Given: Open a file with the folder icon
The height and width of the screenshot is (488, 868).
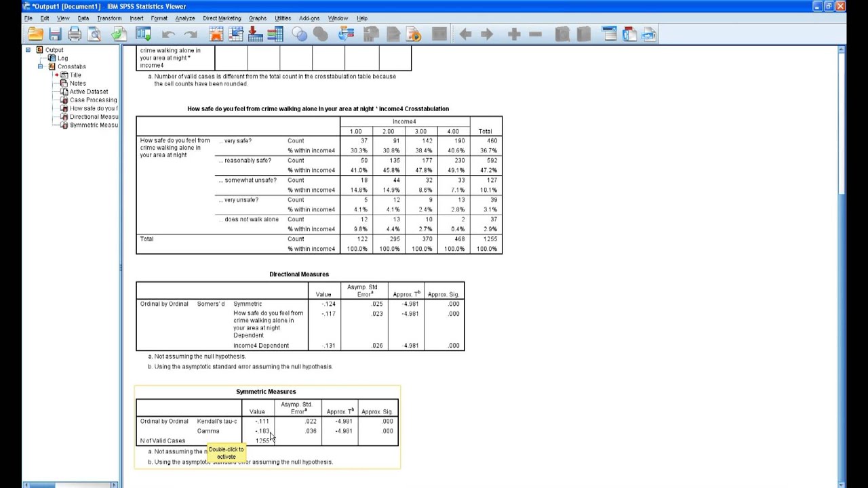Looking at the screenshot, I should pos(35,34).
